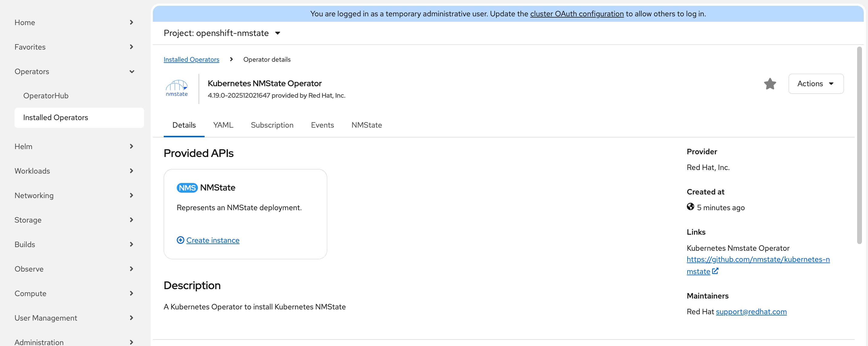Click Represents an NMState deployment text
Viewport: 868px width, 346px height.
pyautogui.click(x=239, y=208)
